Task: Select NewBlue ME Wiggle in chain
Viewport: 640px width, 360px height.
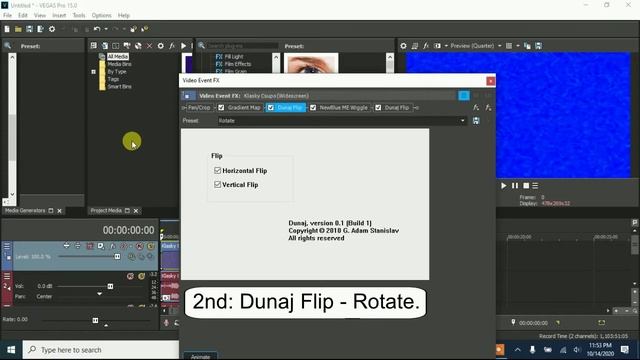Action: (x=343, y=108)
